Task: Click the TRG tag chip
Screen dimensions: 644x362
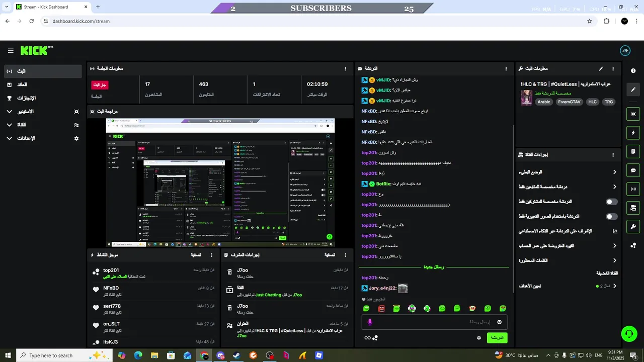Action: [x=609, y=102]
